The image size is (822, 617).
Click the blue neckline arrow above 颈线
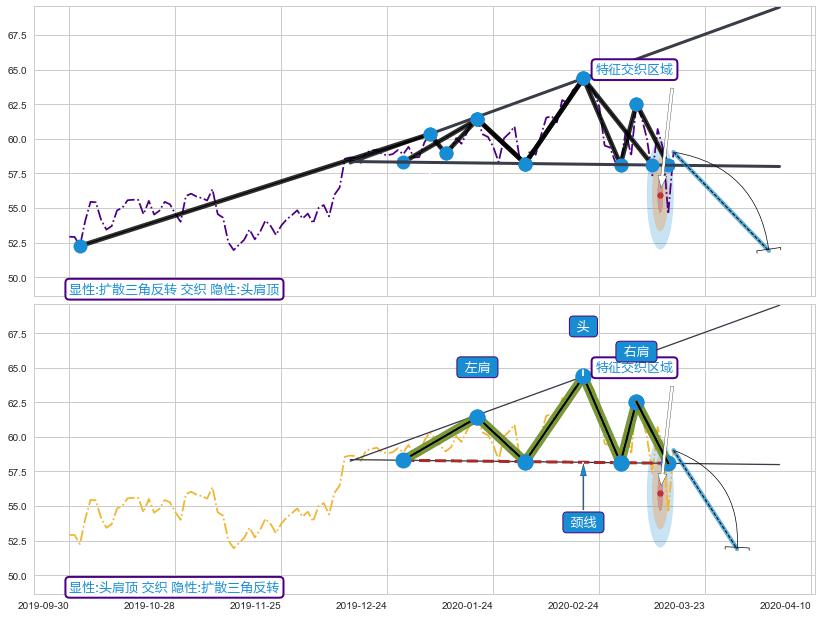tap(583, 484)
